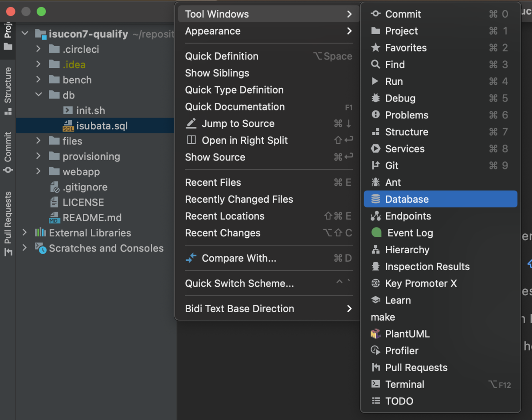Click the Ant icon
This screenshot has width=532, height=420.
coord(376,182)
